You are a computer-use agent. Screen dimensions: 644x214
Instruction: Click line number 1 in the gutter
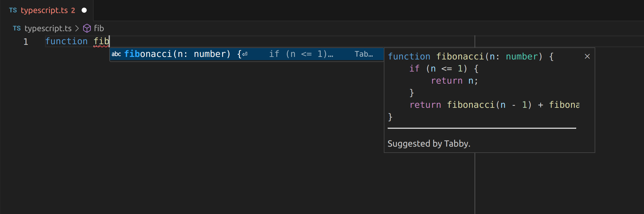pyautogui.click(x=26, y=41)
